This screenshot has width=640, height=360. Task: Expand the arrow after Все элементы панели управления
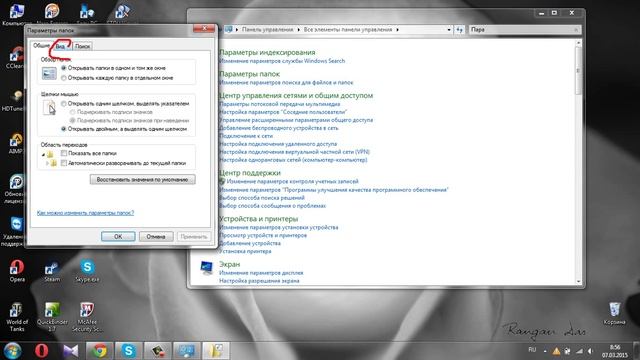[397, 30]
